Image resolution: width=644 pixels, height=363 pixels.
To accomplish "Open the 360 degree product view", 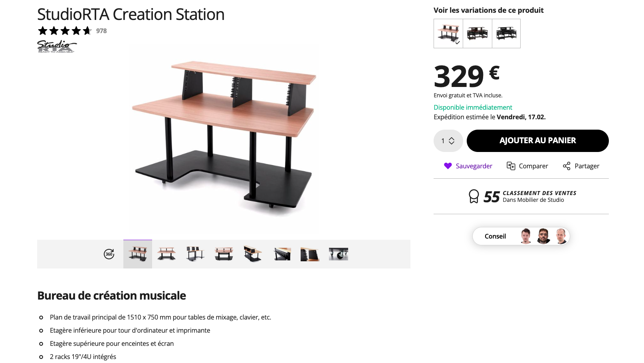I will [x=109, y=254].
